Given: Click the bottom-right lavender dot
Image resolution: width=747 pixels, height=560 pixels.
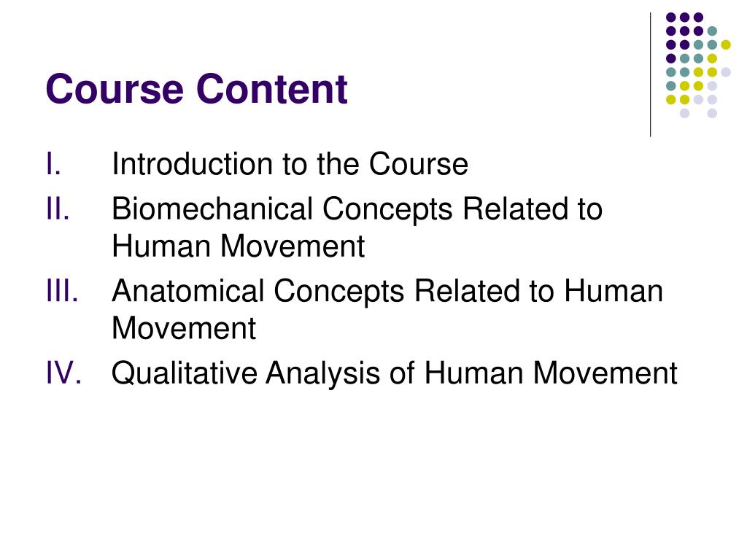Looking at the screenshot, I should (x=712, y=113).
